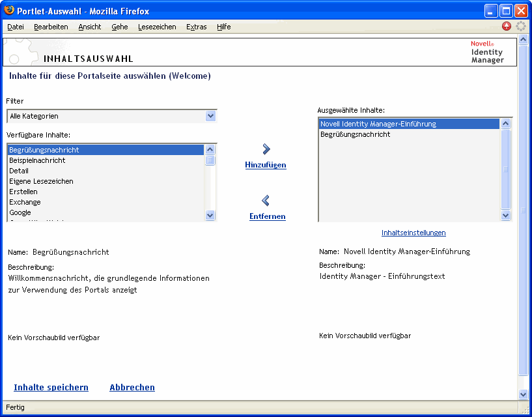The height and width of the screenshot is (417, 532).
Task: Maximize the Firefox window
Action: (x=506, y=11)
